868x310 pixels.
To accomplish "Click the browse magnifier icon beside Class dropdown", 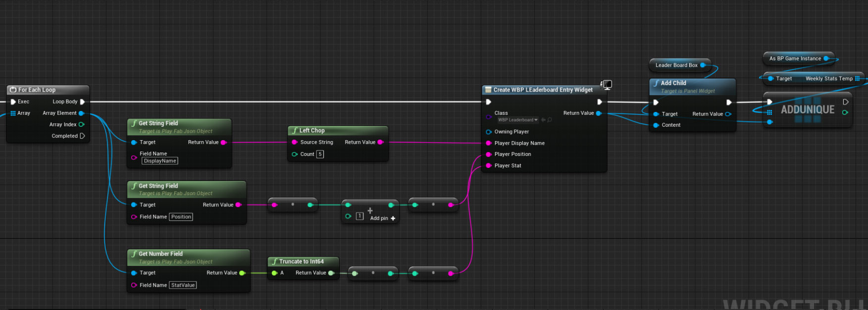I will click(x=550, y=120).
